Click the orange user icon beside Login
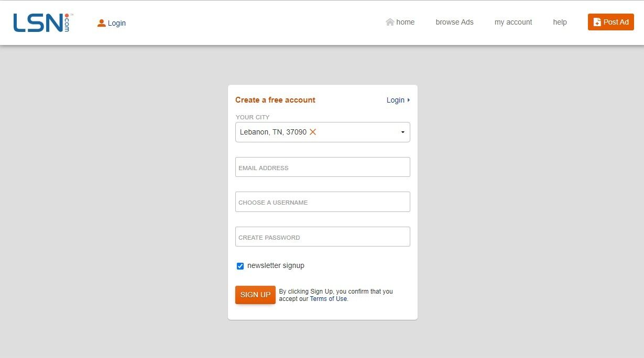This screenshot has width=644, height=358. [102, 23]
